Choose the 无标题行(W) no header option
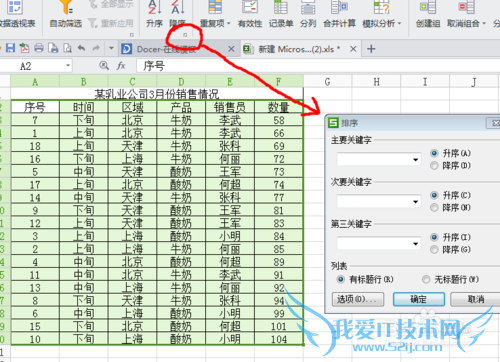The height and width of the screenshot is (362, 500). (x=426, y=279)
